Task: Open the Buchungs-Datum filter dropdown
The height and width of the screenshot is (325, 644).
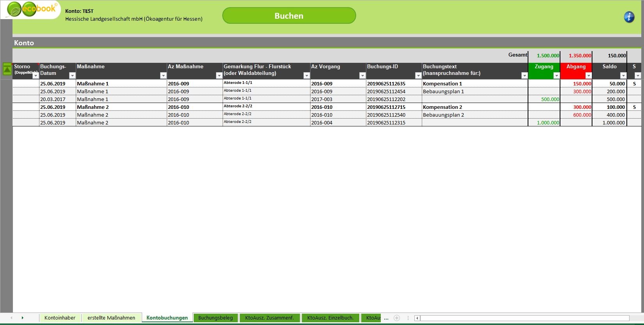Action: coord(72,76)
